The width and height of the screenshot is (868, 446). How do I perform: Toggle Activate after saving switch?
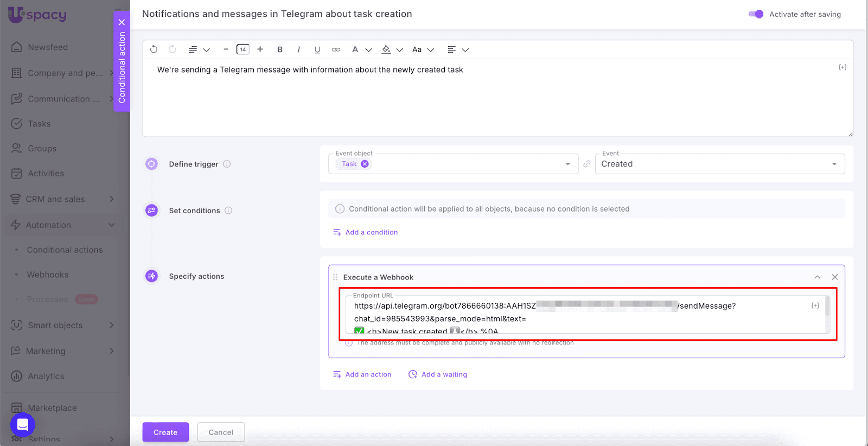tap(756, 14)
